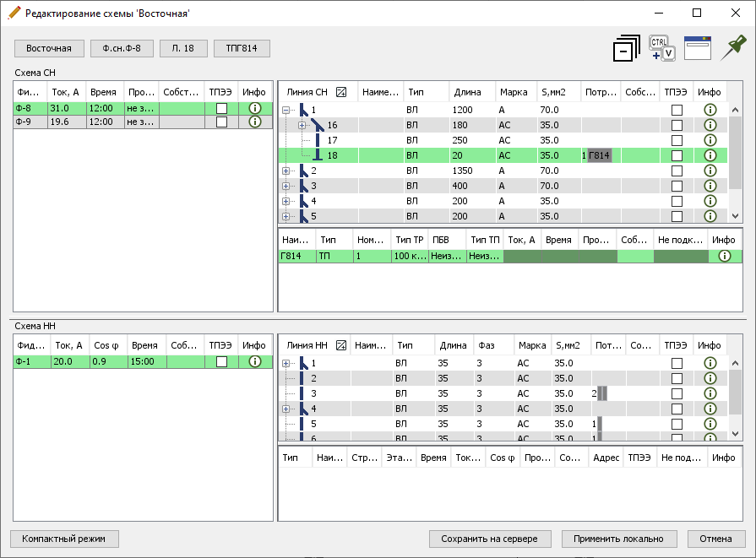Click the window layout icon

[698, 48]
